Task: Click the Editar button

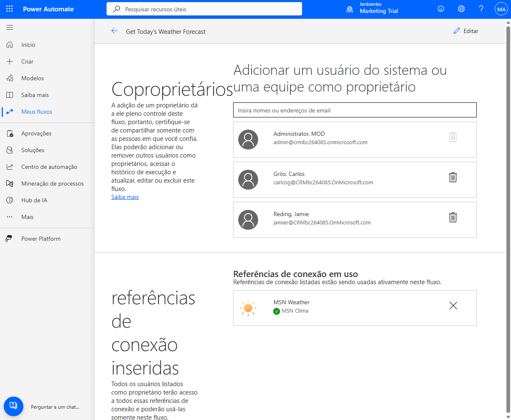Action: (466, 31)
